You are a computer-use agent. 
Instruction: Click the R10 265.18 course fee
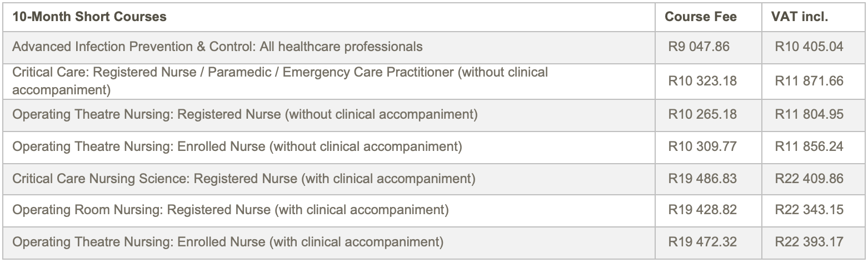(x=702, y=115)
